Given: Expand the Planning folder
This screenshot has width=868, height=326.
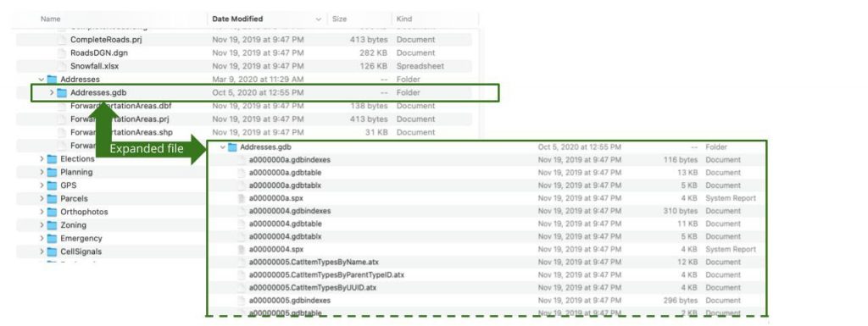Looking at the screenshot, I should point(42,173).
